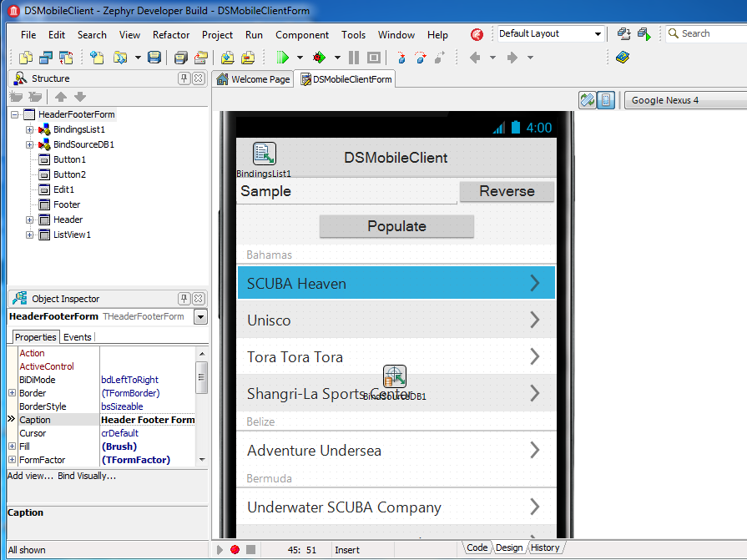Click the Reverse button on the form
This screenshot has width=747, height=560.
[507, 191]
